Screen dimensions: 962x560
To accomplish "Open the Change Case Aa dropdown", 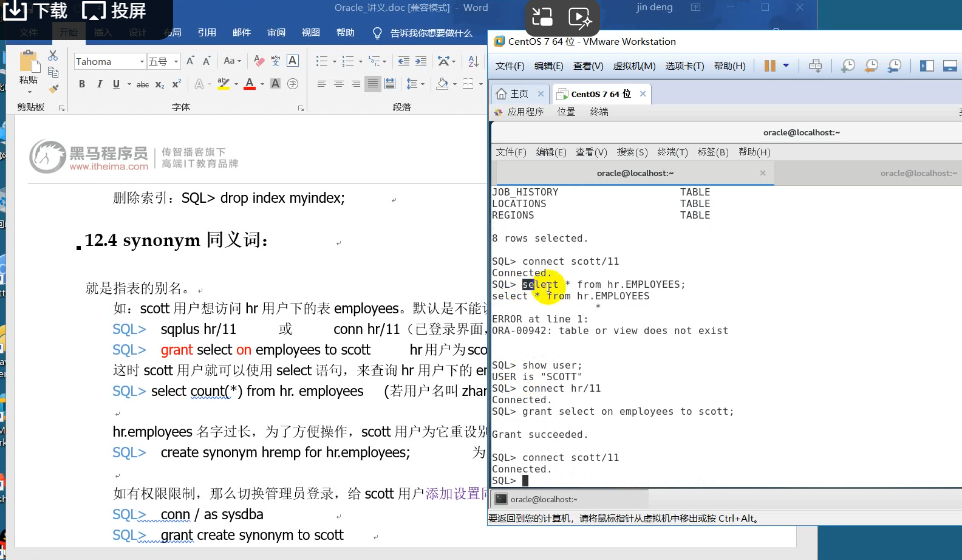I will pyautogui.click(x=232, y=61).
